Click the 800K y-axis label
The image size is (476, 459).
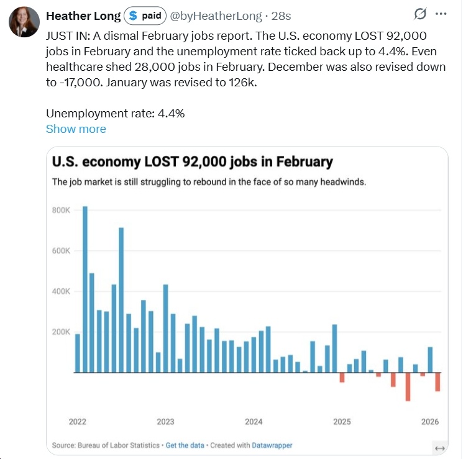(x=61, y=210)
